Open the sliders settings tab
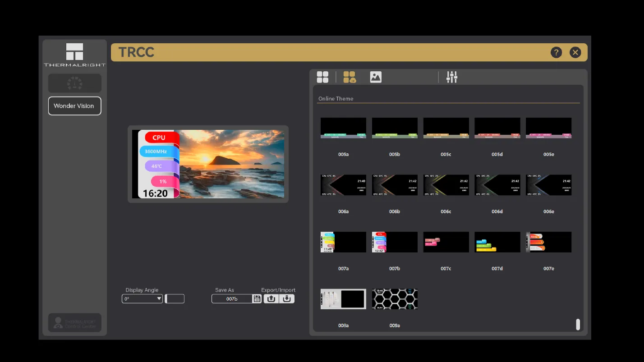The height and width of the screenshot is (362, 644). tap(452, 77)
